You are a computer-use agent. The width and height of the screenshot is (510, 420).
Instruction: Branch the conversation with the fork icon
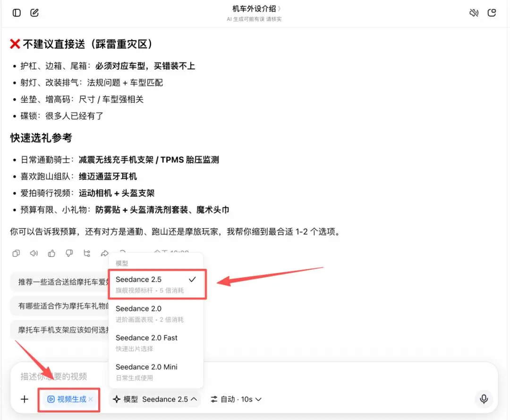87,253
